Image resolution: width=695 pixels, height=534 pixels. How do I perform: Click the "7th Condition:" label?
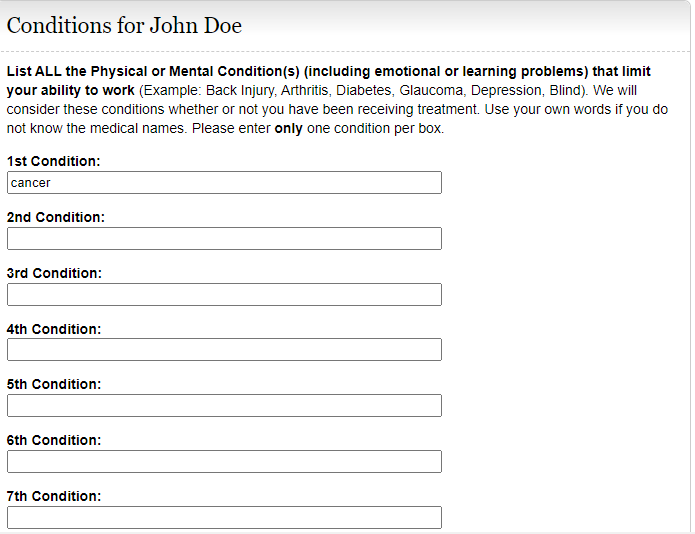pyautogui.click(x=54, y=496)
